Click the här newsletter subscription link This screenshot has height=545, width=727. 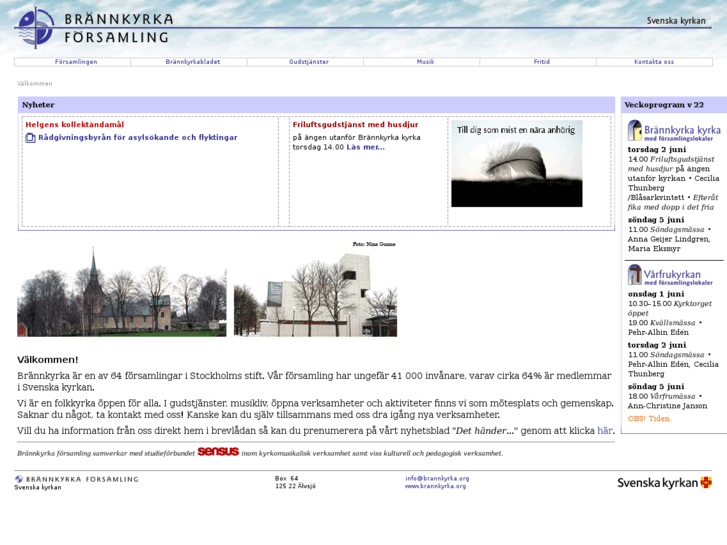tap(605, 430)
